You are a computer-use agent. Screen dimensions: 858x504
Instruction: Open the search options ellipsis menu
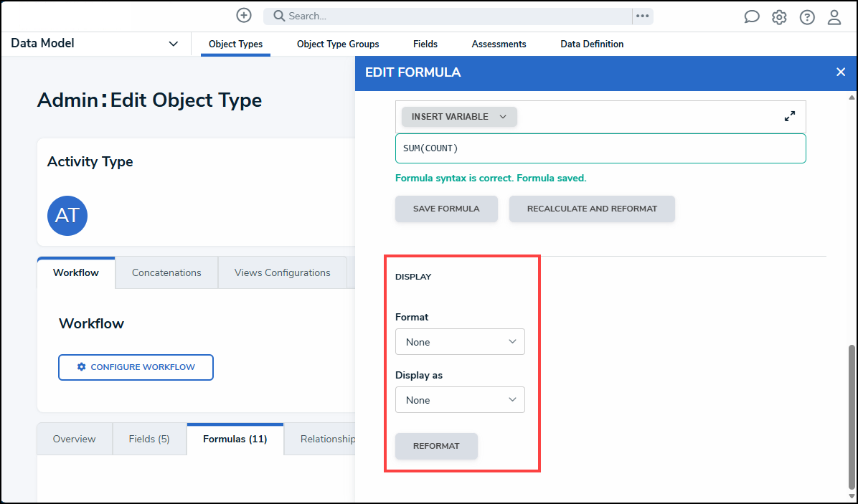(642, 16)
